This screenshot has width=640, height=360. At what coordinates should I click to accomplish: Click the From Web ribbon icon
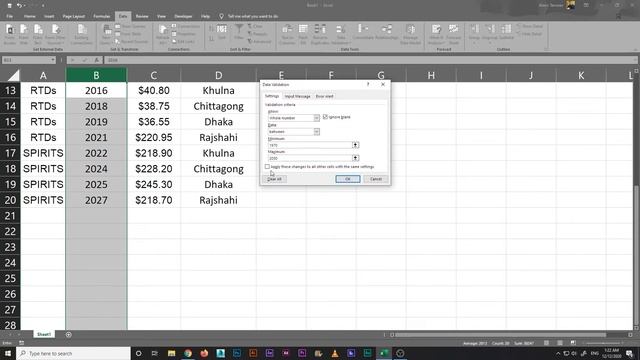(x=24, y=34)
